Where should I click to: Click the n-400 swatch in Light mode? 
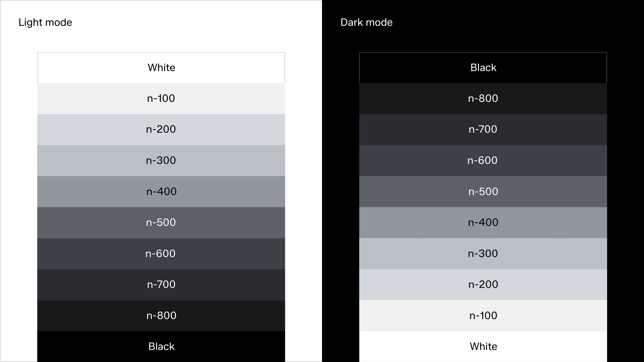pos(161,191)
